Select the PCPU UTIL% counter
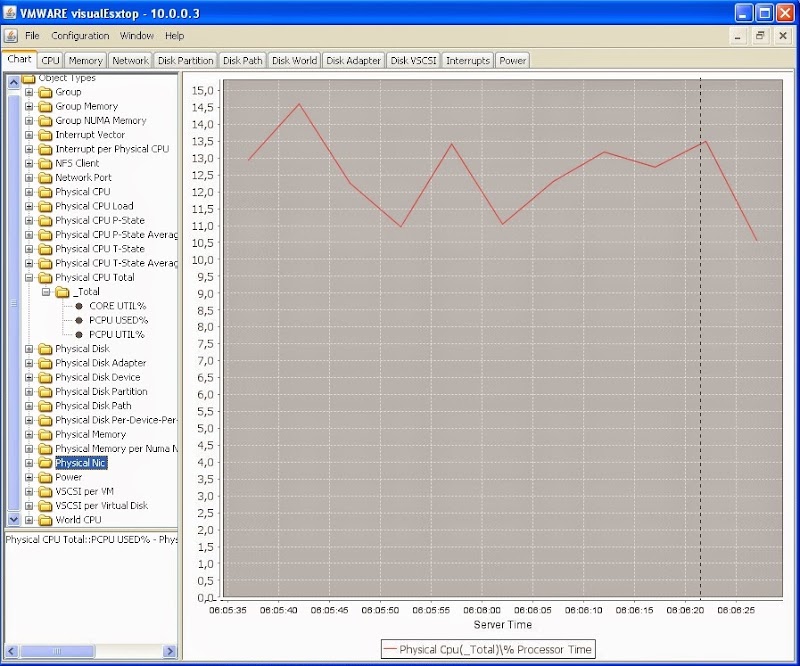The height and width of the screenshot is (666, 800). pos(116,335)
